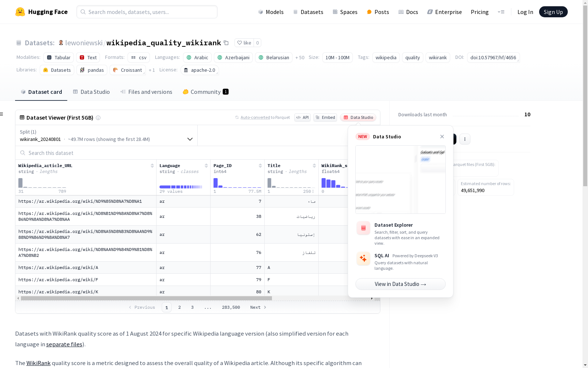This screenshot has height=368, width=588.
Task: Click the Arabic language tag
Action: point(197,57)
